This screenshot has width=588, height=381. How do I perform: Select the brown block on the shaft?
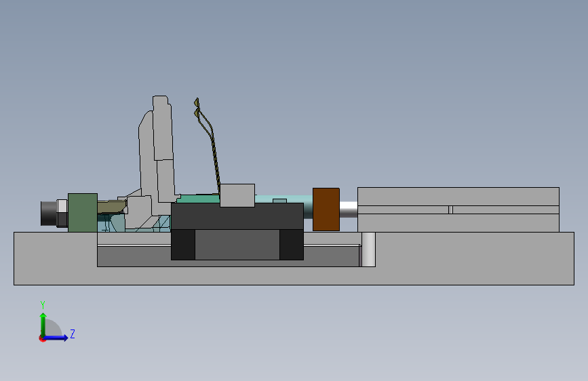[326, 209]
